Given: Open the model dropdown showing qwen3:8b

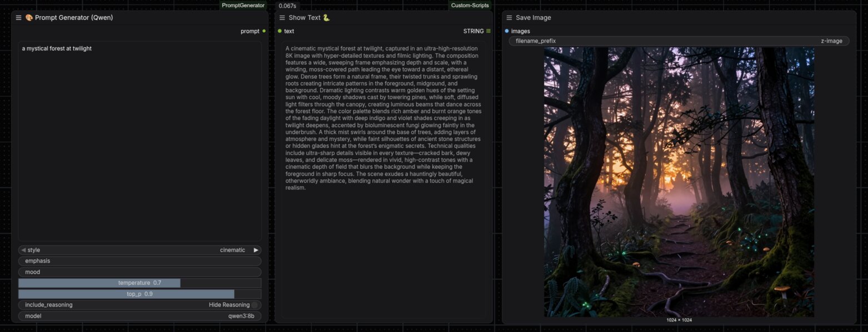Looking at the screenshot, I should 140,316.
